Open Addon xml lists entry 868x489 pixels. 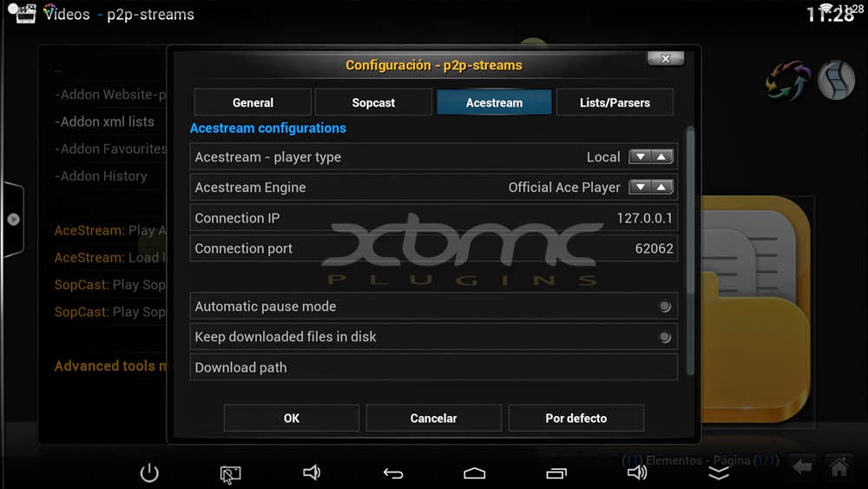[105, 122]
